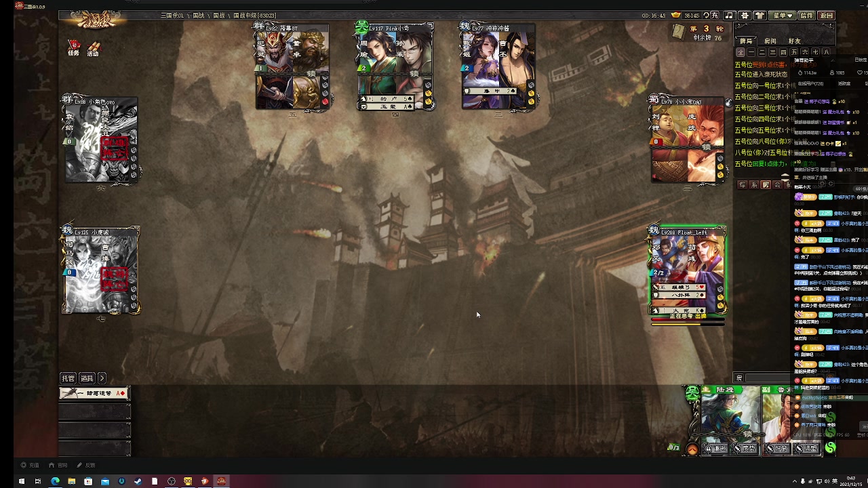868x488 pixels.
Task: Select seat 四 log filter
Action: click(x=784, y=52)
